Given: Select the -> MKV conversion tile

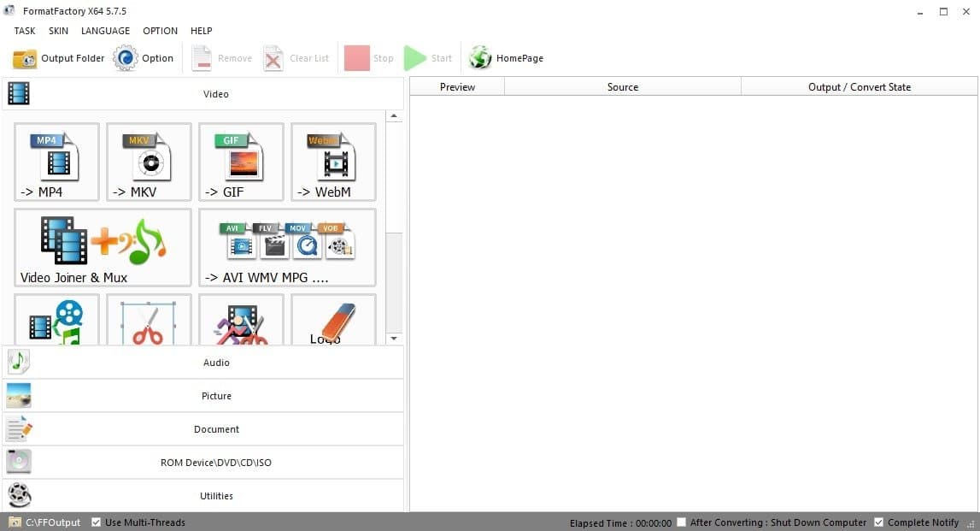Looking at the screenshot, I should pos(149,162).
